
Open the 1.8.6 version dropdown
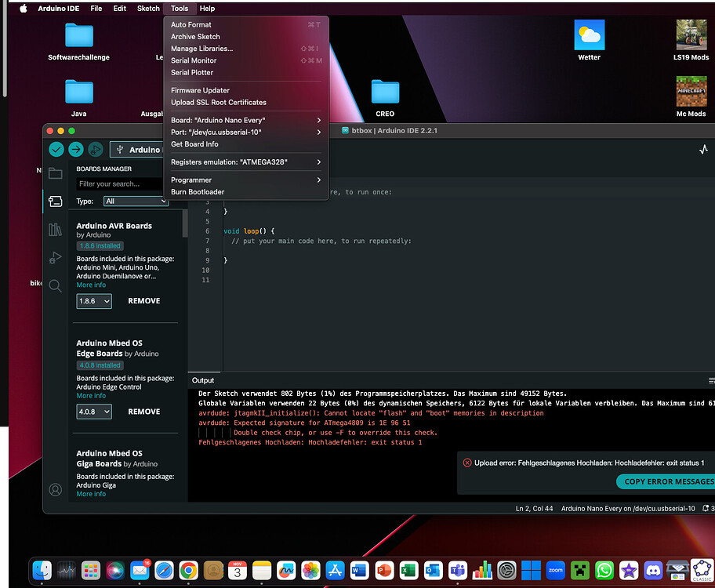point(94,301)
